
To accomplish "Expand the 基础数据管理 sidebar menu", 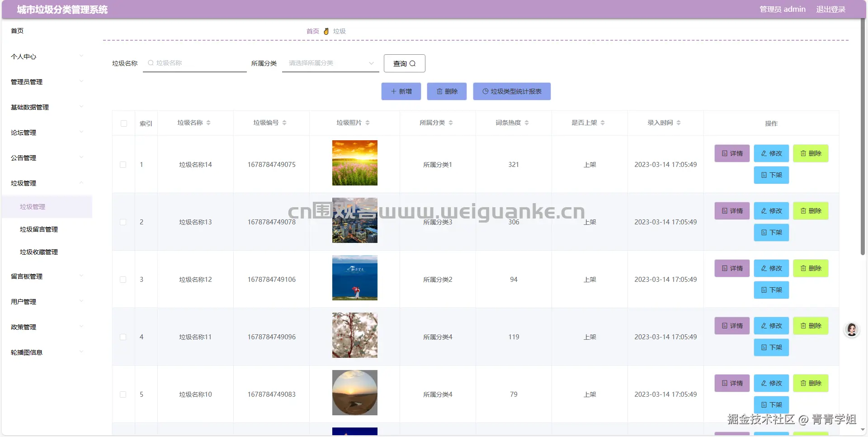I will [47, 107].
